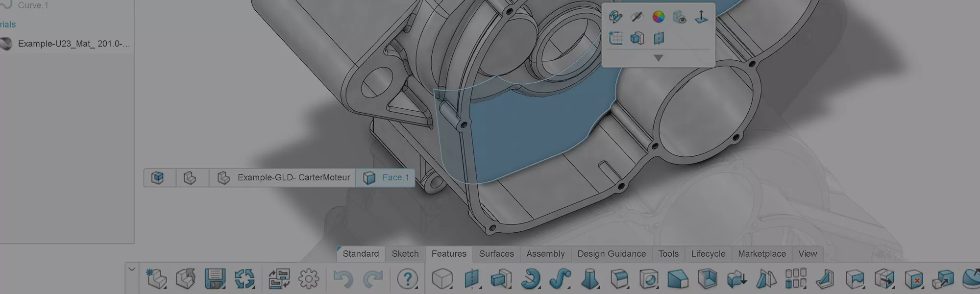Redo the last action

click(x=373, y=279)
